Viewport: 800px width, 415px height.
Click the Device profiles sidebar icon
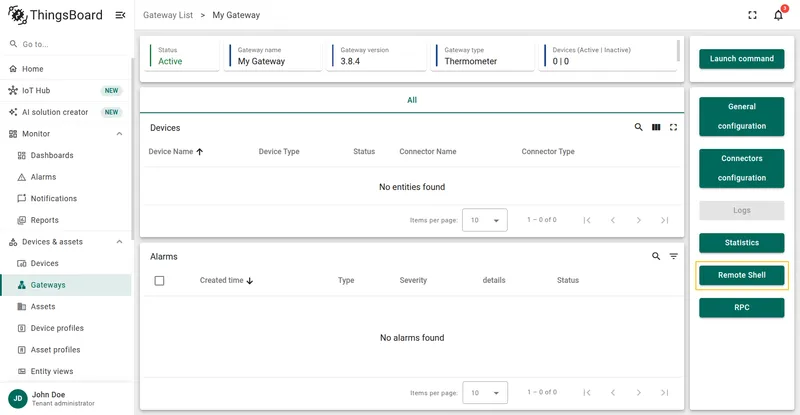[21, 328]
